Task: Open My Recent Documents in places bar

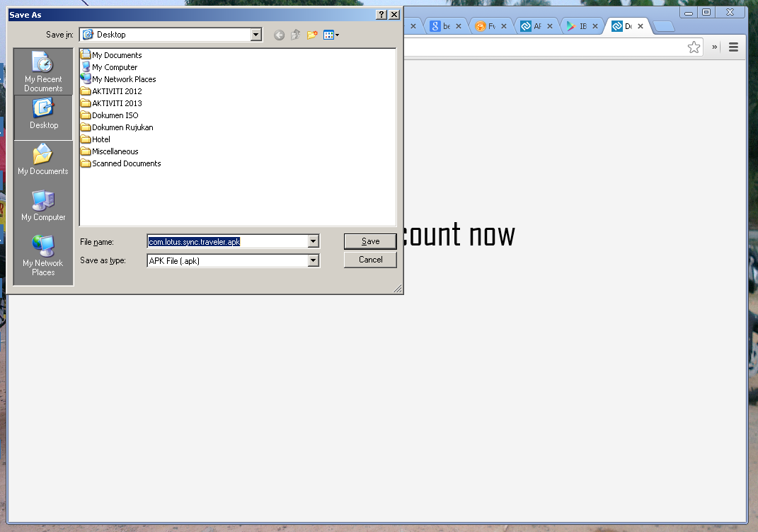Action: coord(43,72)
